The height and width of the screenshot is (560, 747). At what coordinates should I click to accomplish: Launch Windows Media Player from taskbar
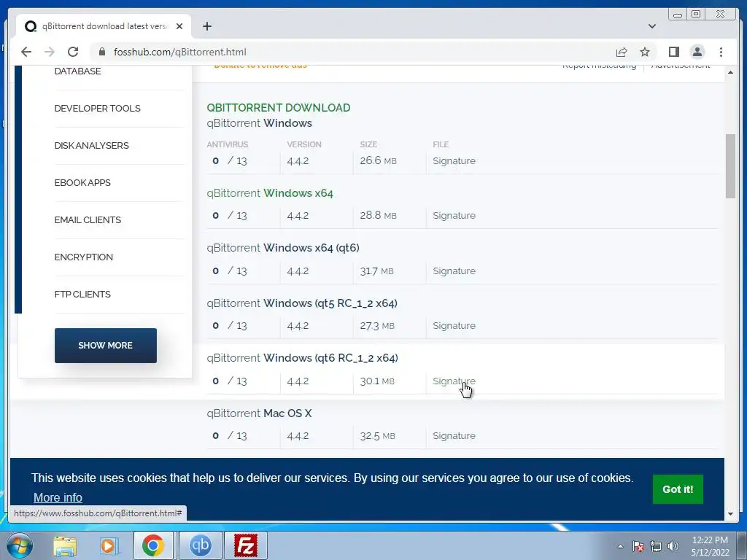(109, 545)
